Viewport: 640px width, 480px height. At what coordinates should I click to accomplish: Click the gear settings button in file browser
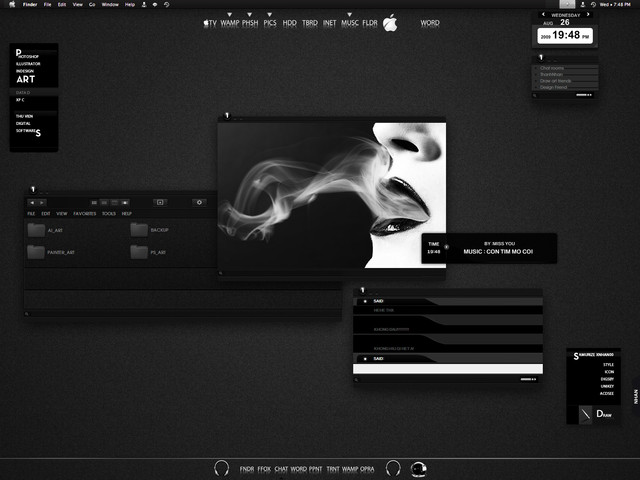[x=199, y=202]
